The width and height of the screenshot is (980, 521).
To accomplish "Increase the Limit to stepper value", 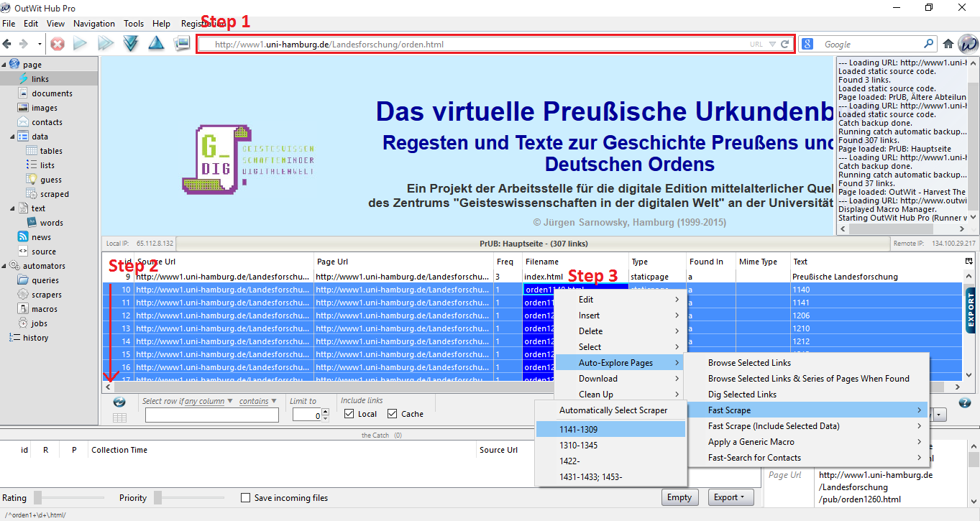I will [325, 412].
